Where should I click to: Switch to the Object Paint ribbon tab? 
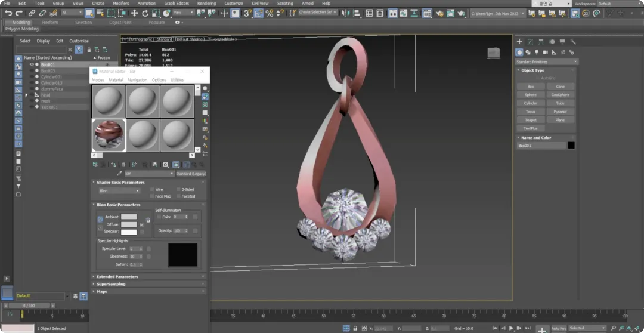click(120, 23)
